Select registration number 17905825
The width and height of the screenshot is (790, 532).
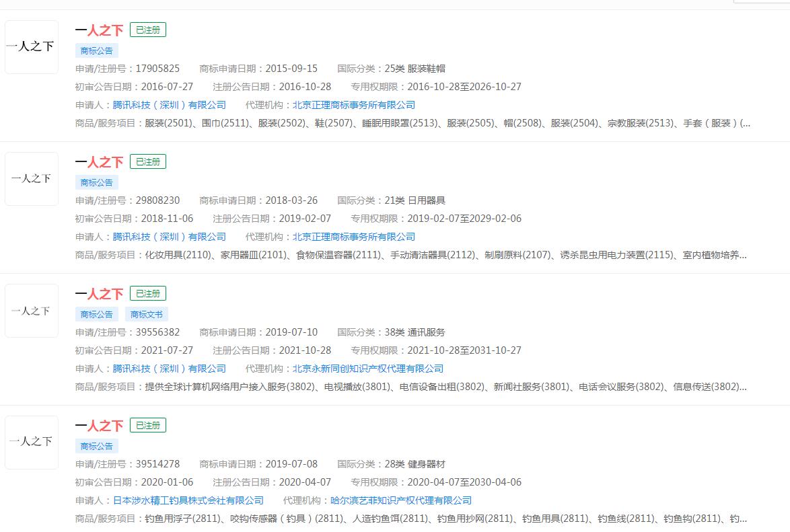(x=157, y=69)
